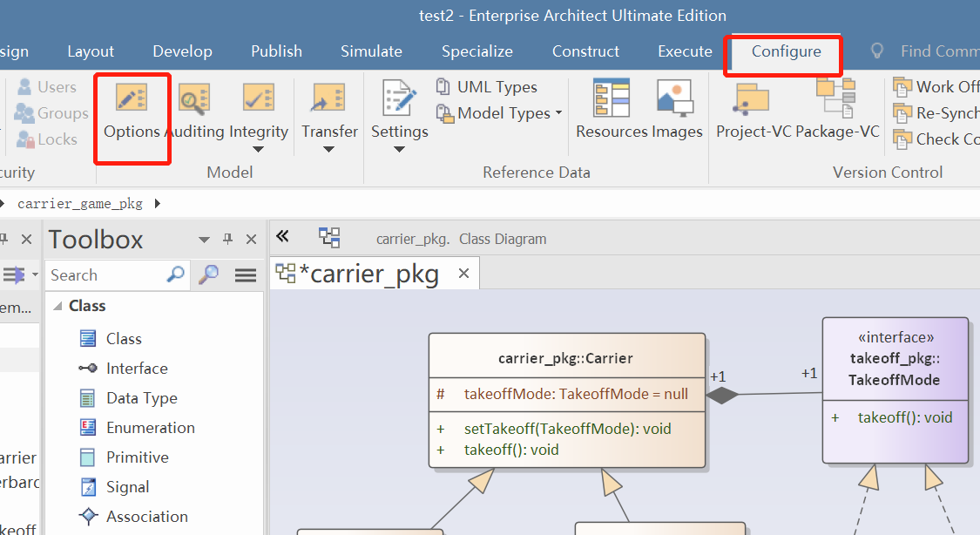Close the Toolbox panel
Viewport: 980px width, 535px height.
click(x=251, y=240)
